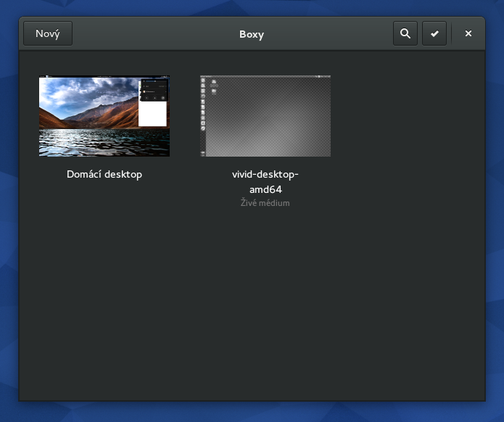Viewport: 504px width, 422px height.
Task: Click the white panel inside Domácí desktop preview
Action: coord(152,114)
